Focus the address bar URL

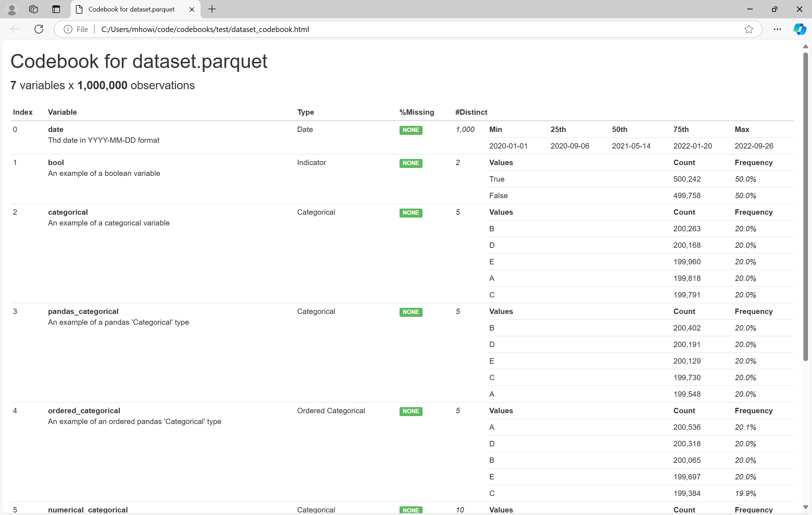click(205, 29)
